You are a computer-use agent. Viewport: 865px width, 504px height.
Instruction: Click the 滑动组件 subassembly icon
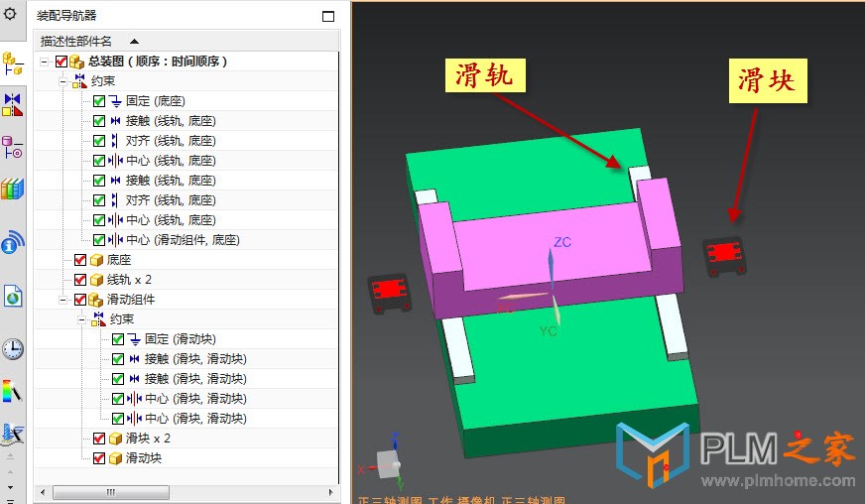(95, 300)
